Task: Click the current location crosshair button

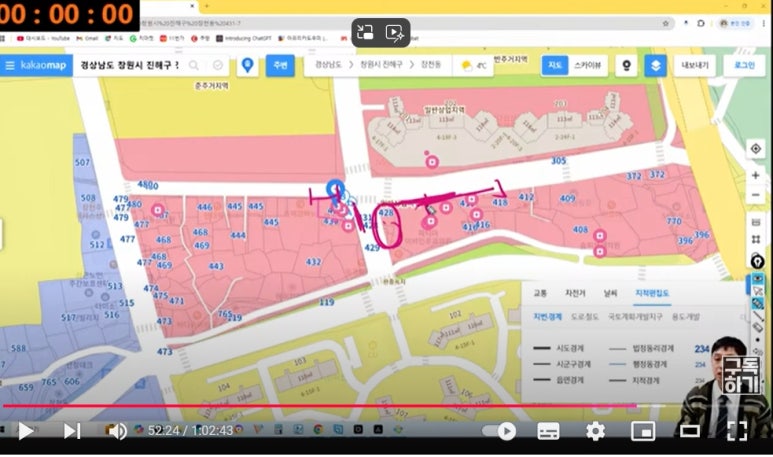Action: pyautogui.click(x=755, y=148)
